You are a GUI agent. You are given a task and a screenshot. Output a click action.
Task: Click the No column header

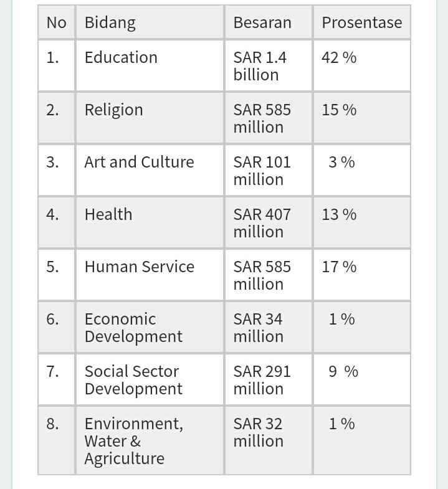coord(57,22)
